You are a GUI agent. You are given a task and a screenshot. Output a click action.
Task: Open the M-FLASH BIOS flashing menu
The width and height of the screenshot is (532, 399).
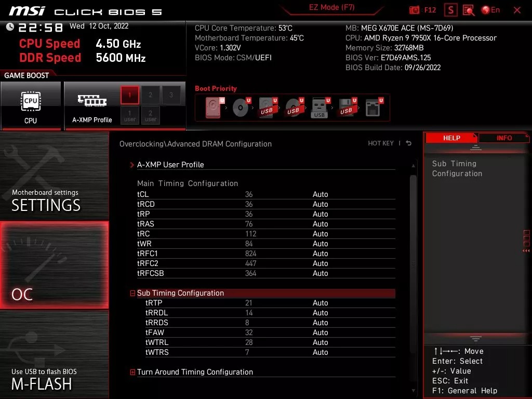coord(54,354)
